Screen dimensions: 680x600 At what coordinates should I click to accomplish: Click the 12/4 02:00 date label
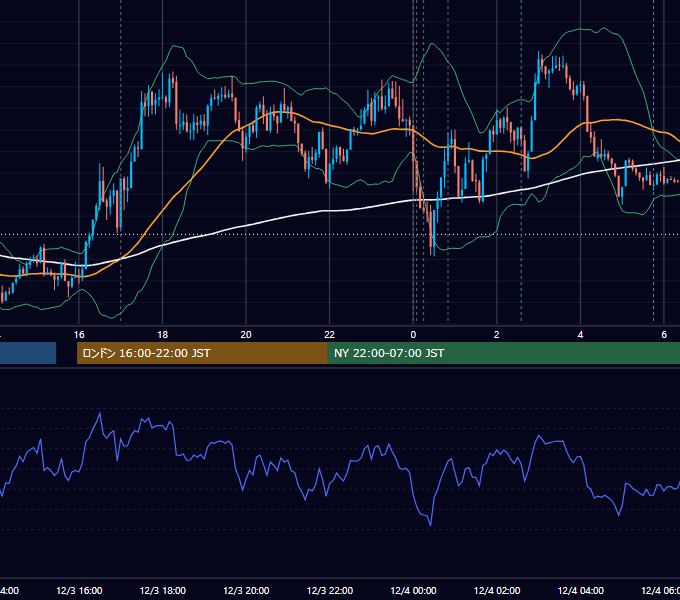coord(497,590)
